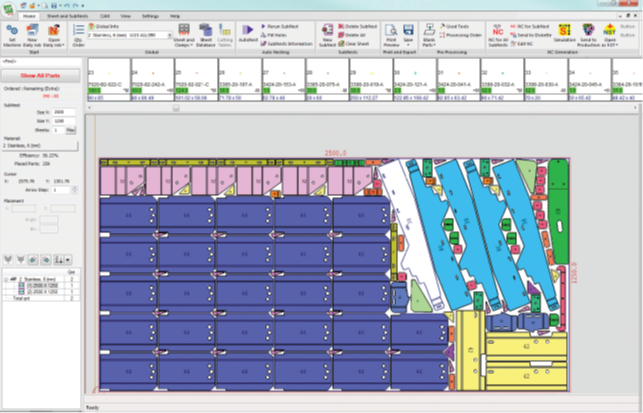Run the AutoNest tool
This screenshot has height=413, width=643.
(247, 37)
